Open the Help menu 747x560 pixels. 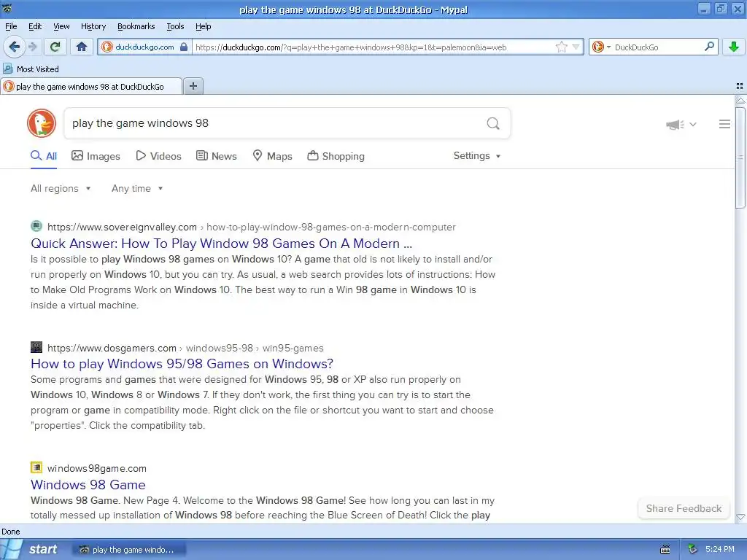203,26
